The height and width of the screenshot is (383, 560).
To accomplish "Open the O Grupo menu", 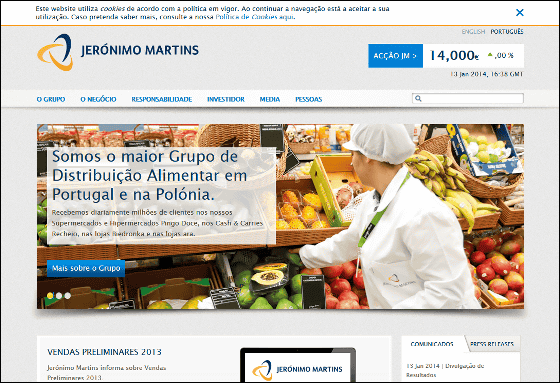I will tap(51, 99).
